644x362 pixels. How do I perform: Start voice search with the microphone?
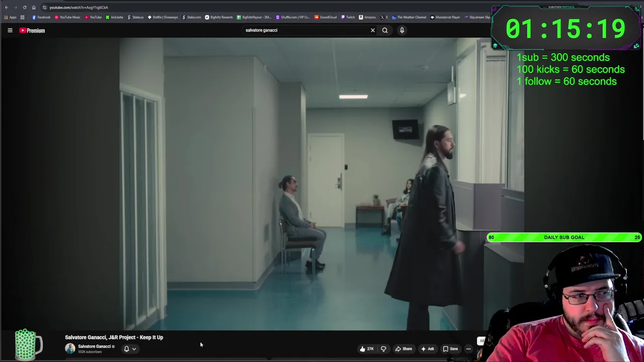(x=402, y=30)
